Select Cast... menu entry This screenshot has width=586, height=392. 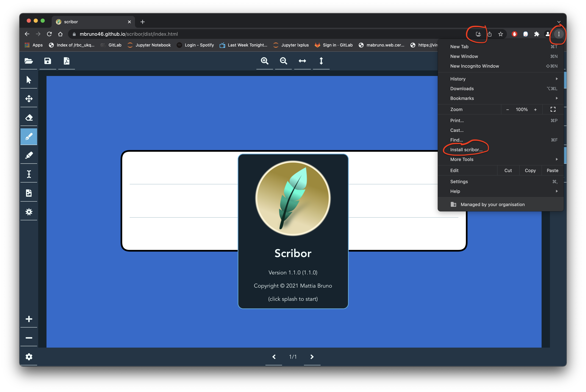[501, 130]
